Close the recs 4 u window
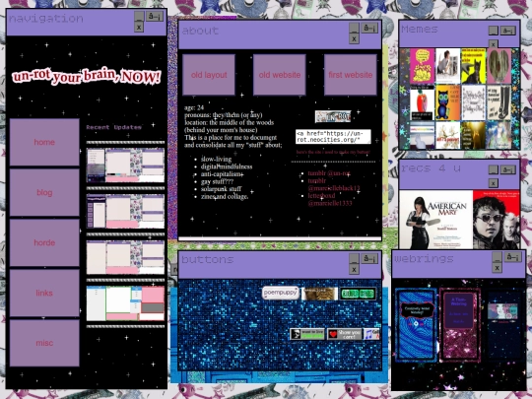The width and height of the screenshot is (532, 399). (x=494, y=183)
